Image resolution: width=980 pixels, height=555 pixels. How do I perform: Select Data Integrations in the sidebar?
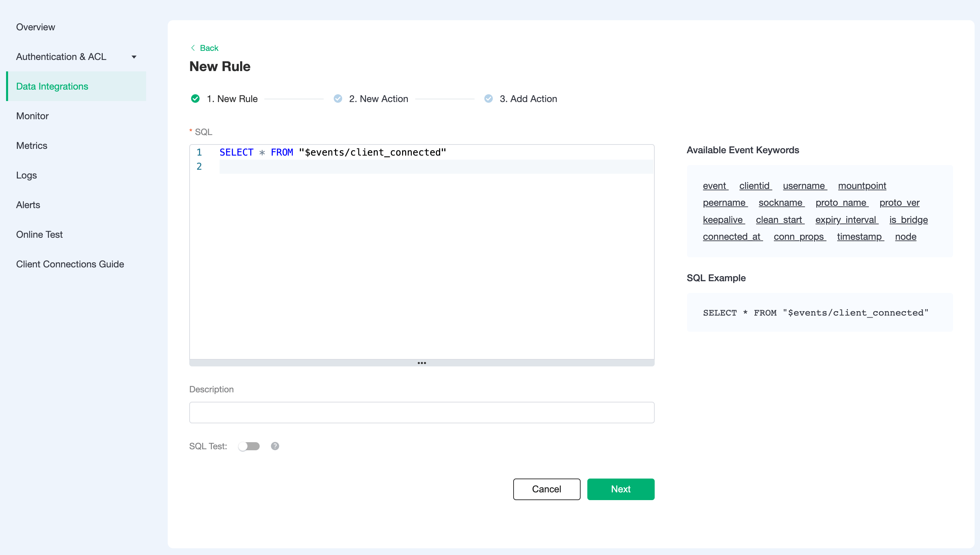[x=52, y=86]
